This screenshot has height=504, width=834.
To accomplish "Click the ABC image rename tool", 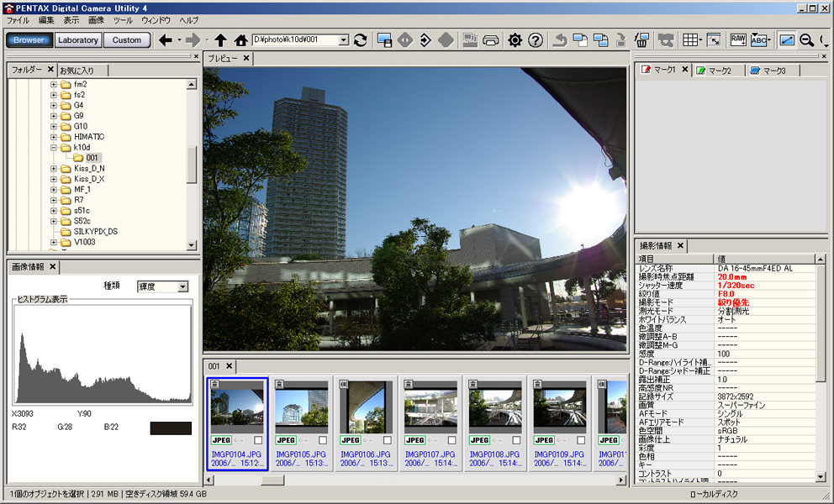I will tap(758, 39).
